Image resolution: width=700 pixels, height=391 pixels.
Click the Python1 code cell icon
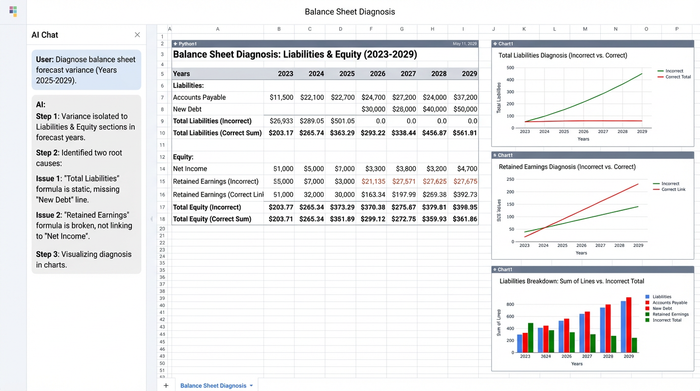(175, 44)
